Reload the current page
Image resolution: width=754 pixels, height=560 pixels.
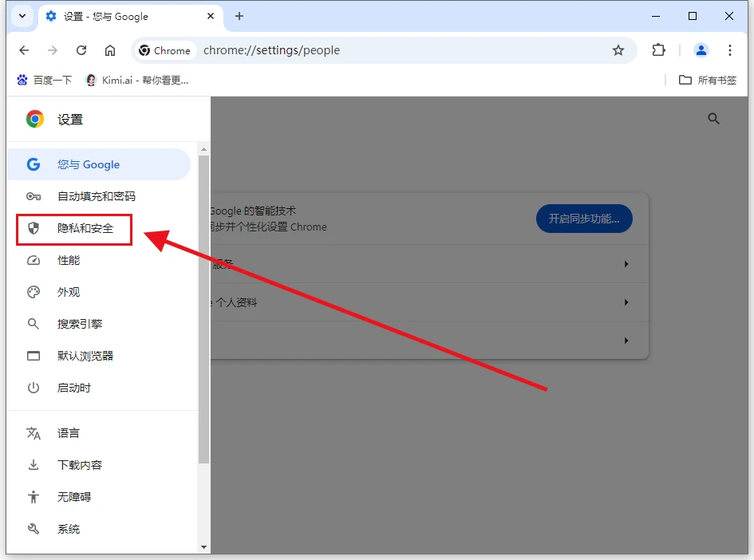[81, 50]
